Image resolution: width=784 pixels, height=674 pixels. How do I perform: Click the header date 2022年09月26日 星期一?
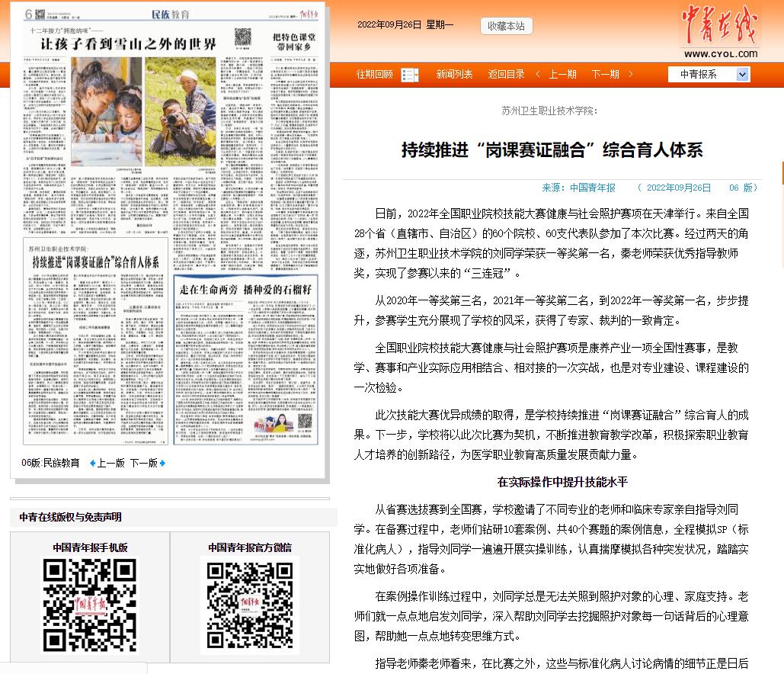click(405, 24)
